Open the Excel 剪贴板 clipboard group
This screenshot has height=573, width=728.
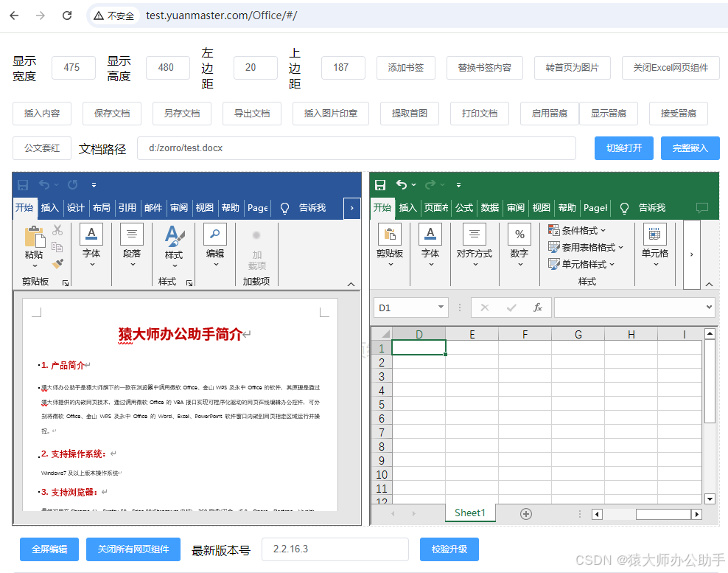[390, 246]
